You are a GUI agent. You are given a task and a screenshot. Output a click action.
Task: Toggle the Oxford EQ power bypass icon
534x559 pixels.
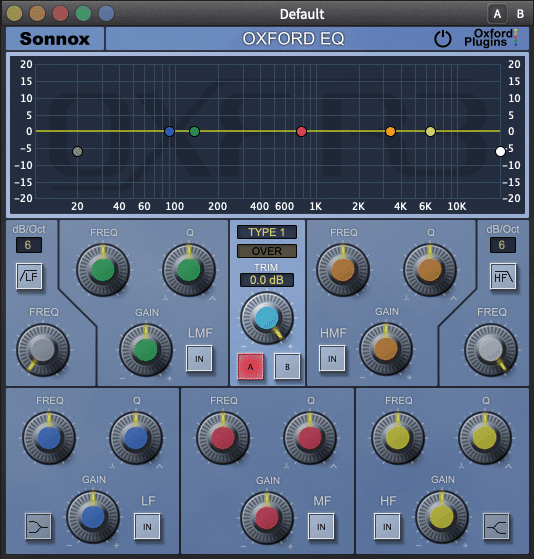(442, 39)
